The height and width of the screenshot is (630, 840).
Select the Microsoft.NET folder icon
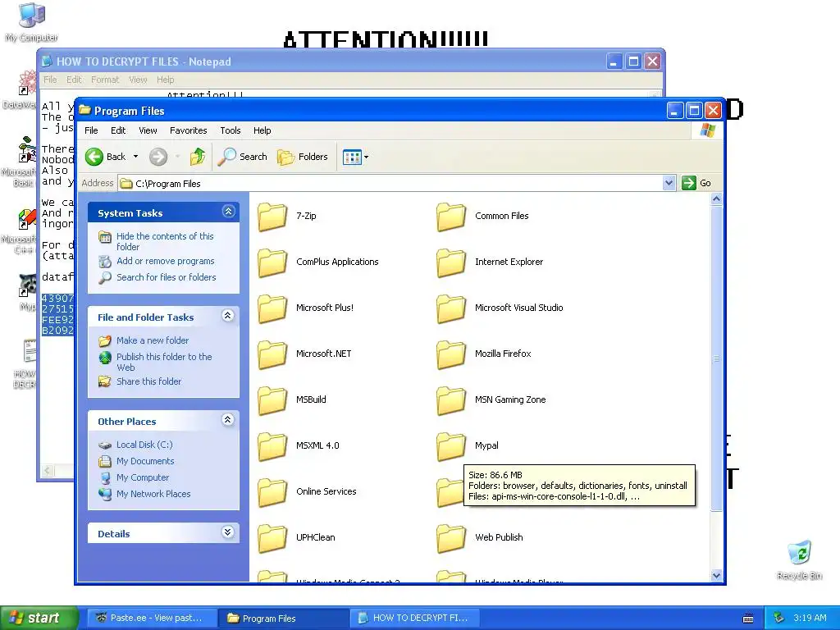272,355
